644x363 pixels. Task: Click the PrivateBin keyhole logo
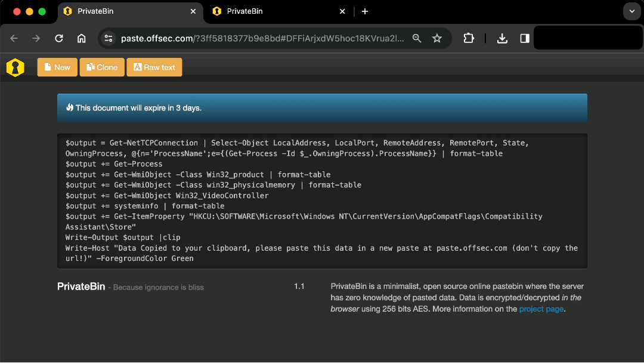tap(15, 67)
